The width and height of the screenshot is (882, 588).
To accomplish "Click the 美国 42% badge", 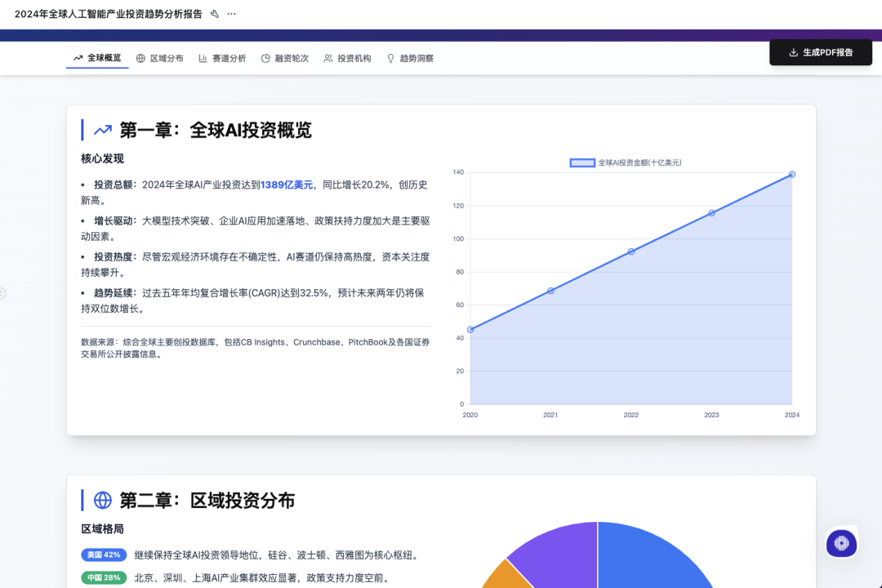I will (x=104, y=555).
